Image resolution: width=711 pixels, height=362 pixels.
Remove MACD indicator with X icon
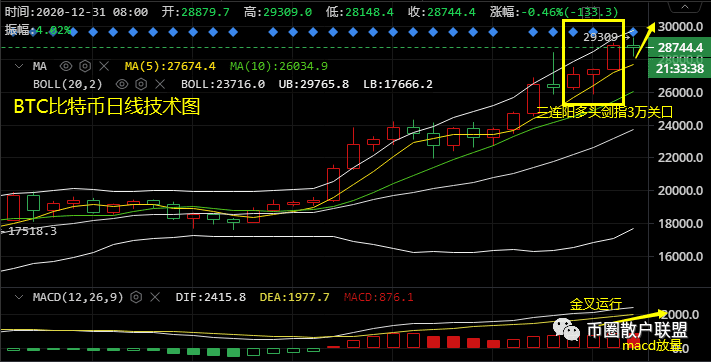155,297
